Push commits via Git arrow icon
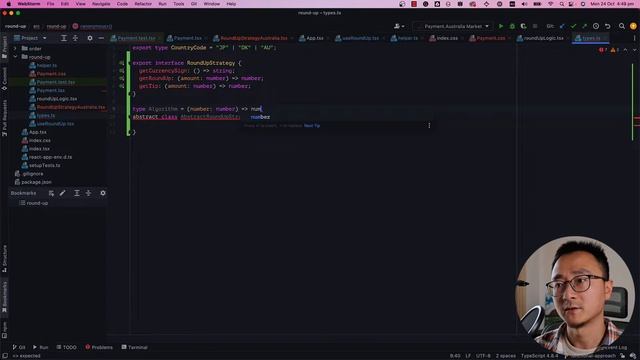Image resolution: width=640 pixels, height=360 pixels. click(x=584, y=26)
